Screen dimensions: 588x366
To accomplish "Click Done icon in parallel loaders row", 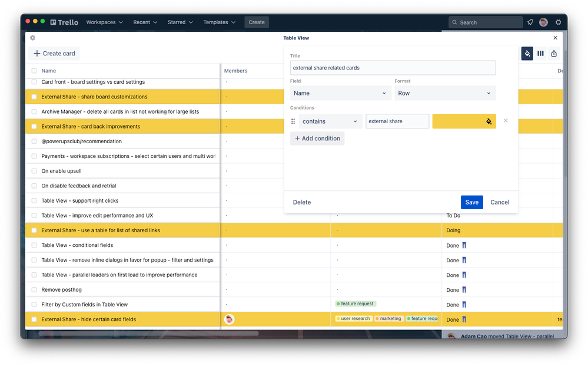I will coord(464,275).
